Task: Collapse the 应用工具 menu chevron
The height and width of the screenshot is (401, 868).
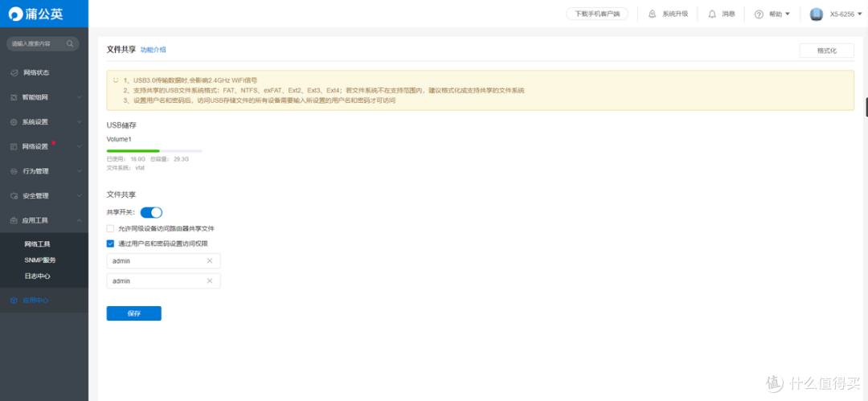Action: 79,220
